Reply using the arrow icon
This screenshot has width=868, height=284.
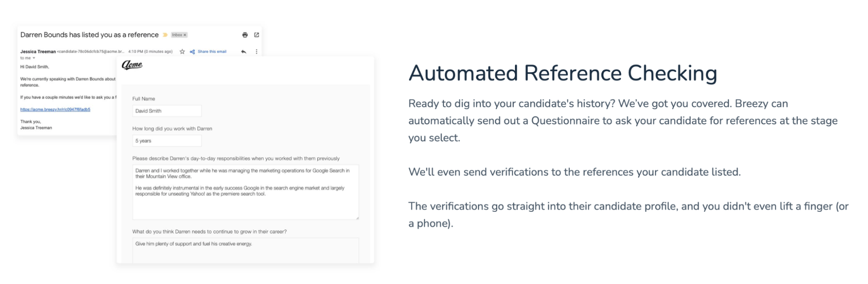(244, 52)
